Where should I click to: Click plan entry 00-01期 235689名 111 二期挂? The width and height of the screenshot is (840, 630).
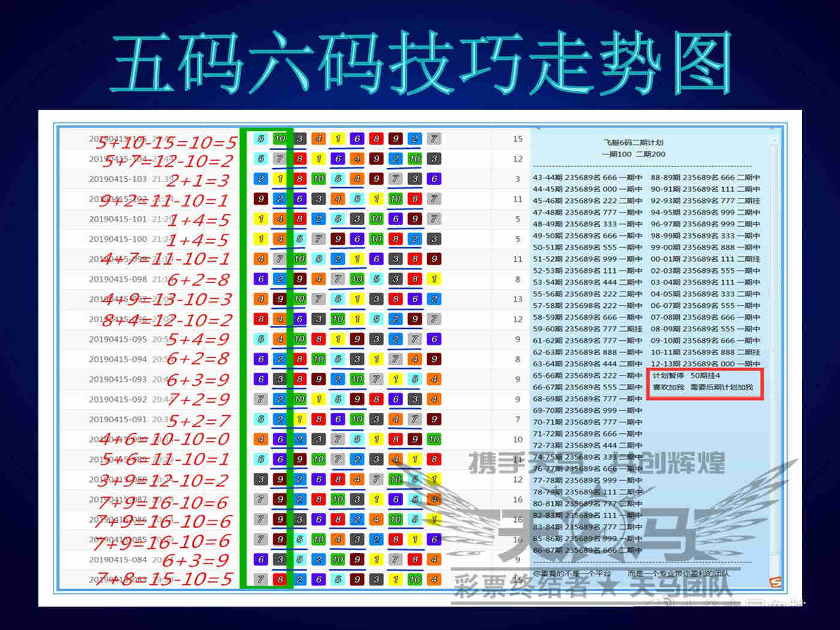705,259
